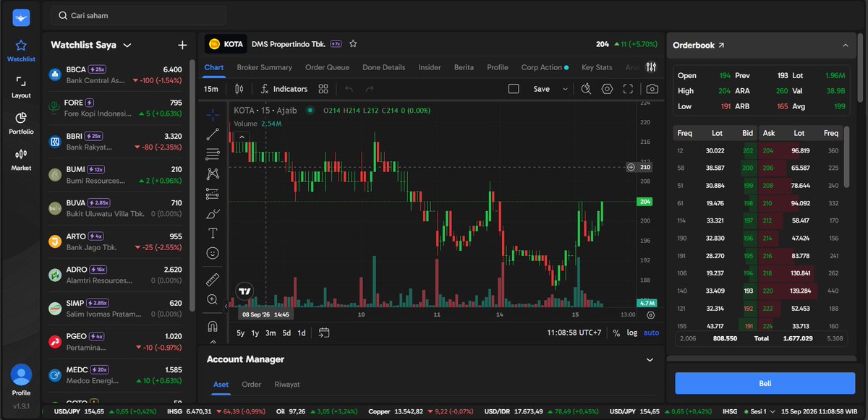Take a chart snapshot with camera icon
This screenshot has height=420, width=868.
(x=652, y=89)
